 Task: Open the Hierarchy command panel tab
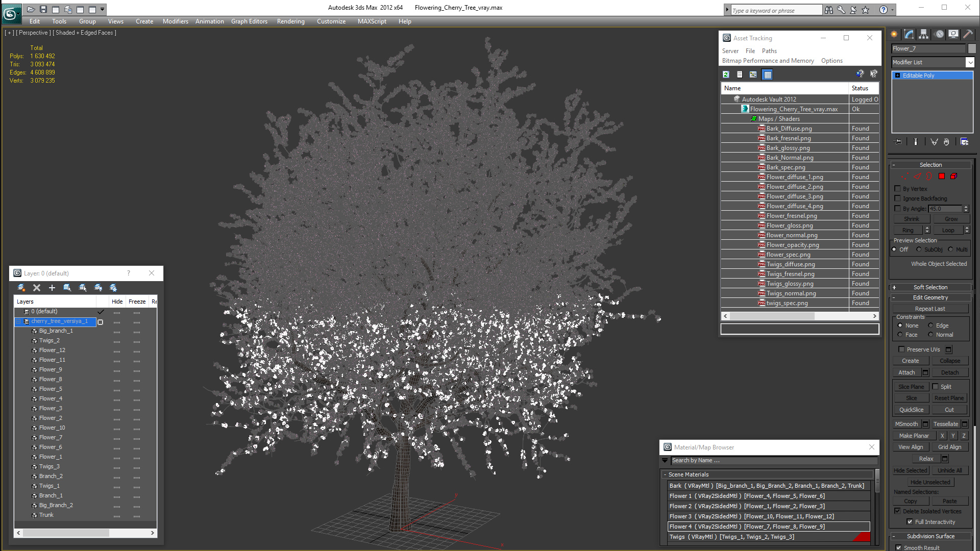click(x=923, y=34)
